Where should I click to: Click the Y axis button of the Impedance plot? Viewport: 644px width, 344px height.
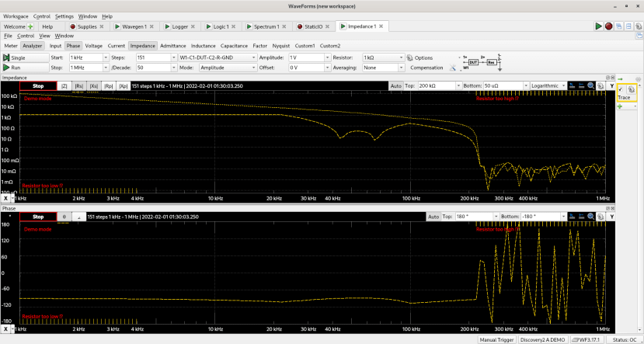click(611, 85)
